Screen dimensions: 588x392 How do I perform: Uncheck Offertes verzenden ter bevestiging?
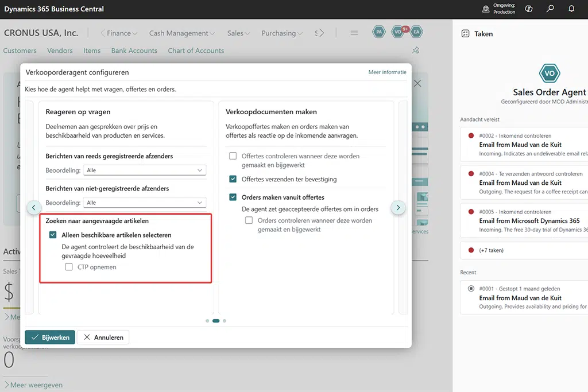click(x=233, y=179)
